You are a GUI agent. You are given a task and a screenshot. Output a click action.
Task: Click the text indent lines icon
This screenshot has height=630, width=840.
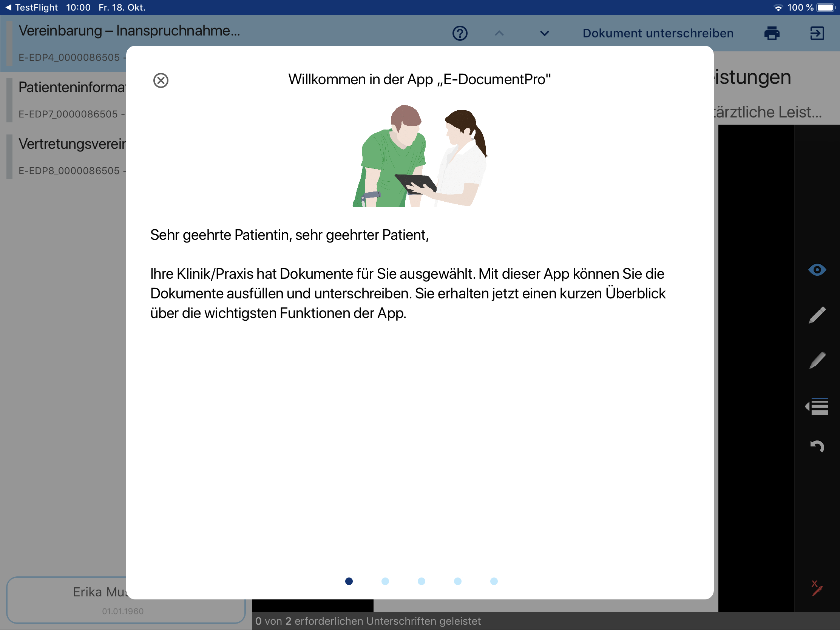[x=817, y=407]
